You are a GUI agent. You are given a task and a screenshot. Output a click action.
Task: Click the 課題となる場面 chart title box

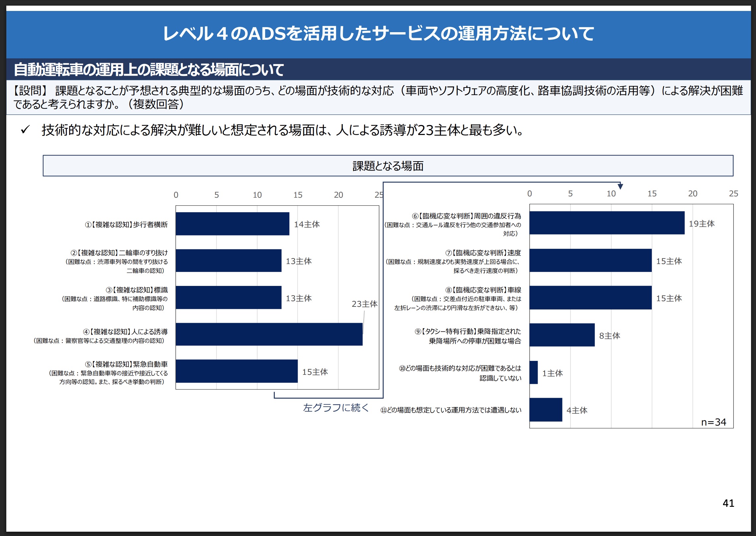pyautogui.click(x=388, y=166)
